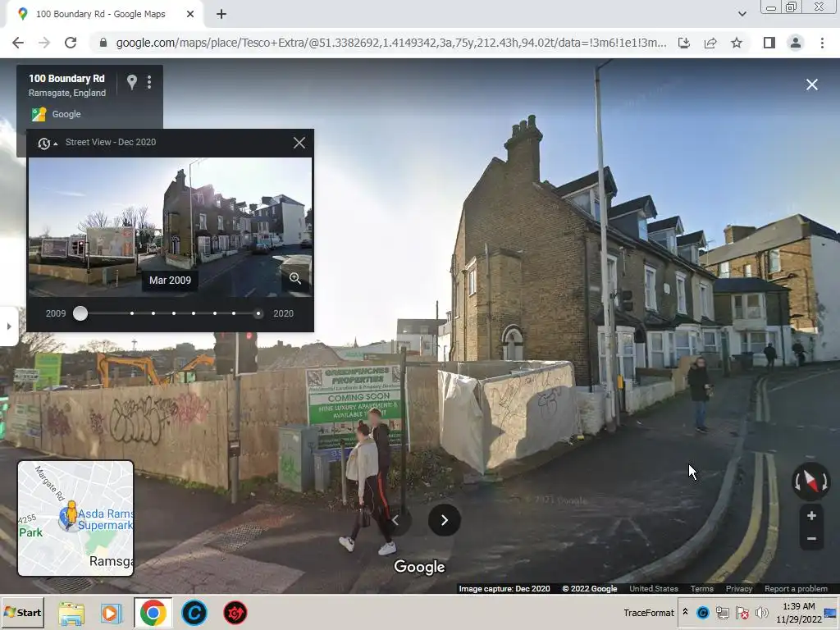Click the browser forward arrow
Screen dimensions: 840x630
44,43
